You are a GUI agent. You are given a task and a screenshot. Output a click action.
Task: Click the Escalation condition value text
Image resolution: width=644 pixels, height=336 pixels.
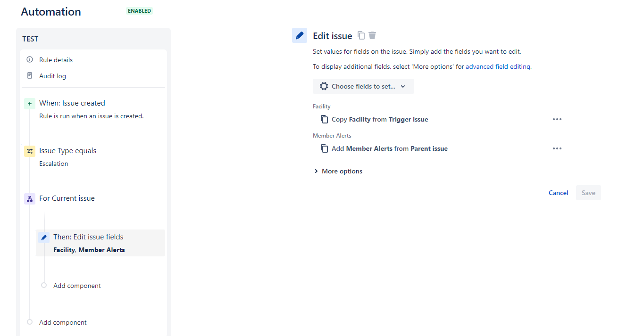[x=54, y=164]
